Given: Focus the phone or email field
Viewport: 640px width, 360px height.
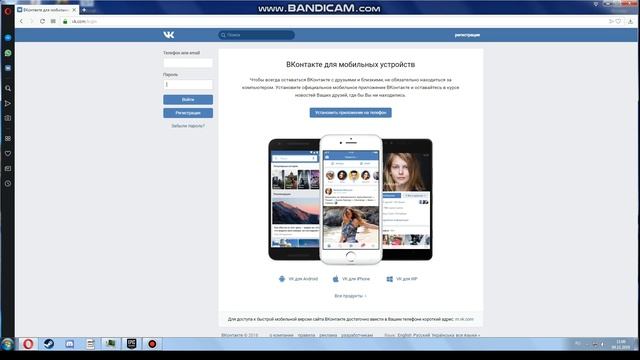Looking at the screenshot, I should tap(188, 63).
